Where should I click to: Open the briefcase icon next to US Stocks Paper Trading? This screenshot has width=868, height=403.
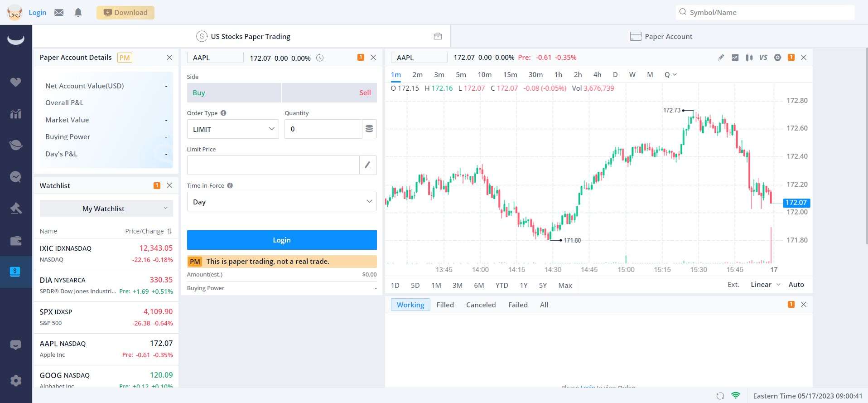(438, 36)
